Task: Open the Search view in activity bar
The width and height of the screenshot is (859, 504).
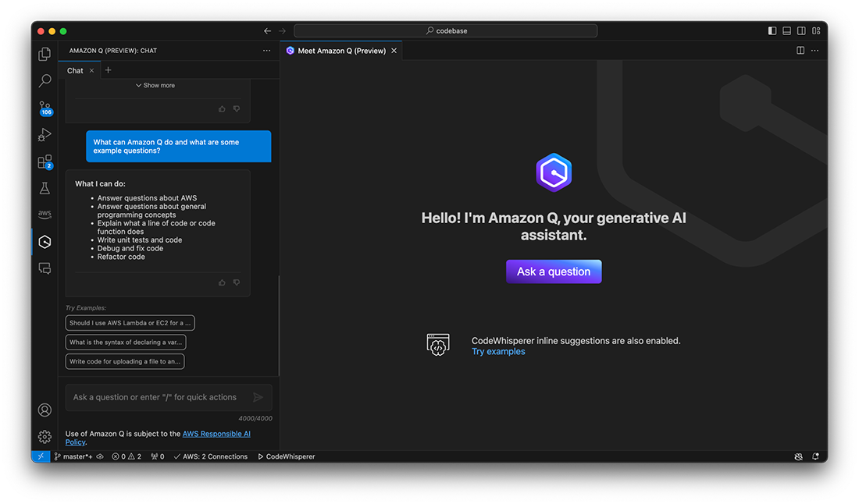Action: click(45, 81)
